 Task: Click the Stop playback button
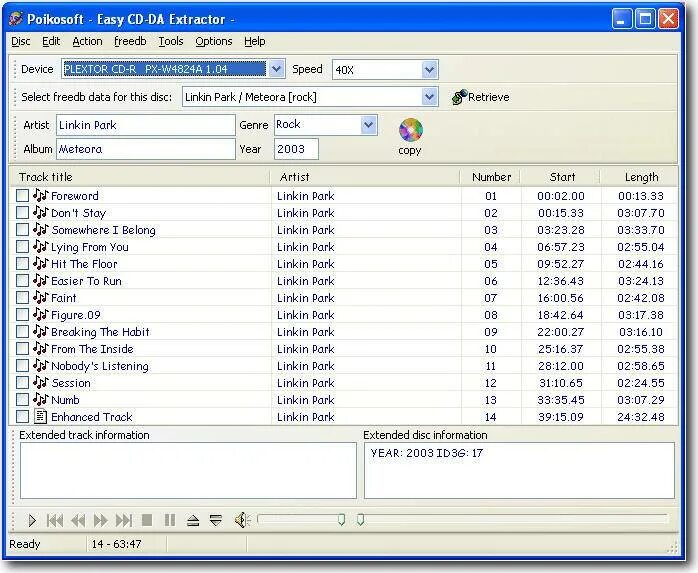point(147,520)
